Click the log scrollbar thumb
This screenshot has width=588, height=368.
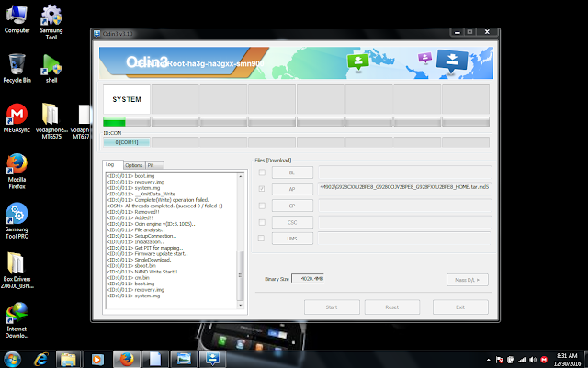[x=241, y=275]
